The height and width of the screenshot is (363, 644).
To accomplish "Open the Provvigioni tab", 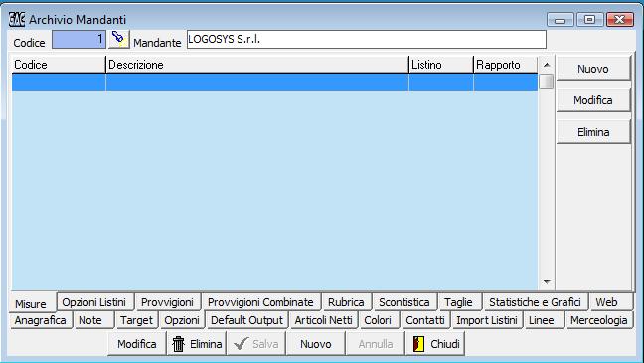I will [167, 302].
